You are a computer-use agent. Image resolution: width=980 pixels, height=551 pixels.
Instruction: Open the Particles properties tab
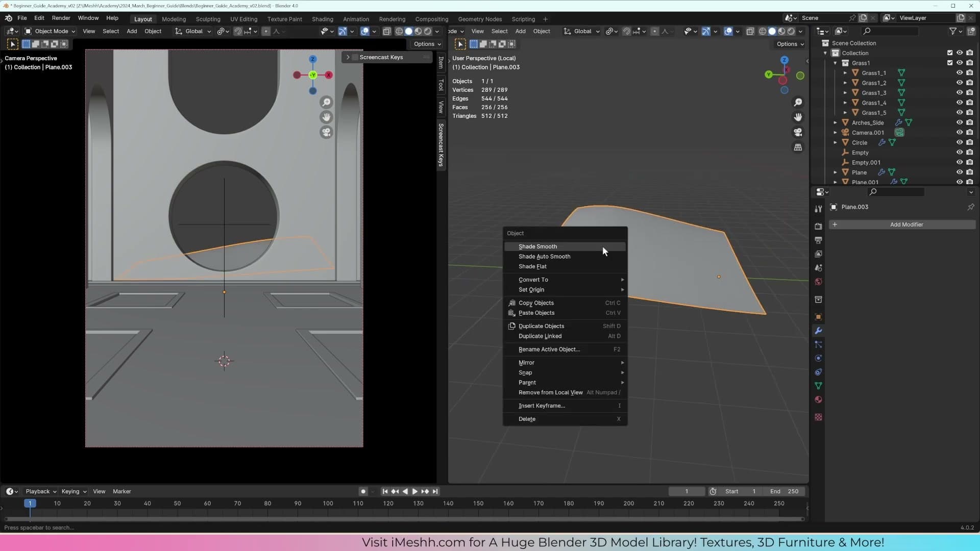click(x=818, y=344)
